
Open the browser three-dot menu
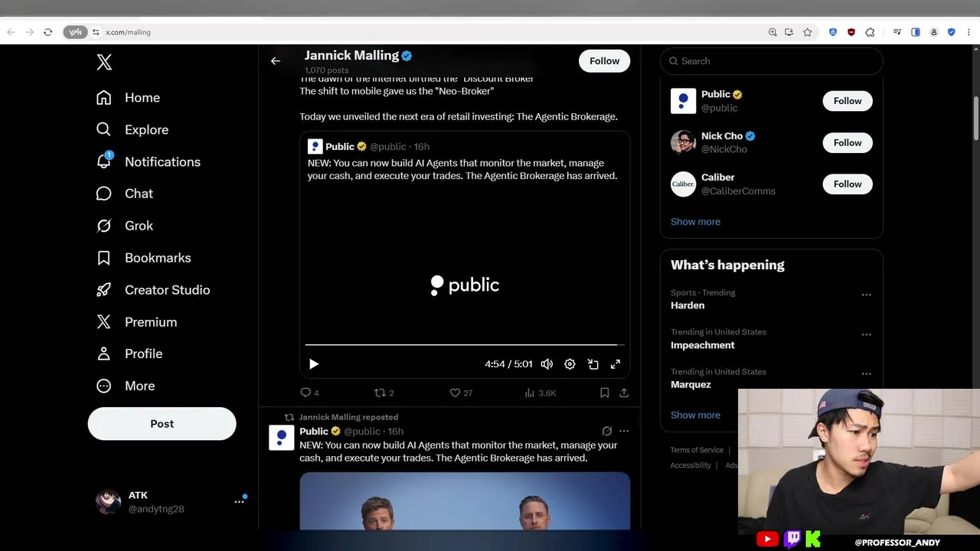[x=969, y=32]
